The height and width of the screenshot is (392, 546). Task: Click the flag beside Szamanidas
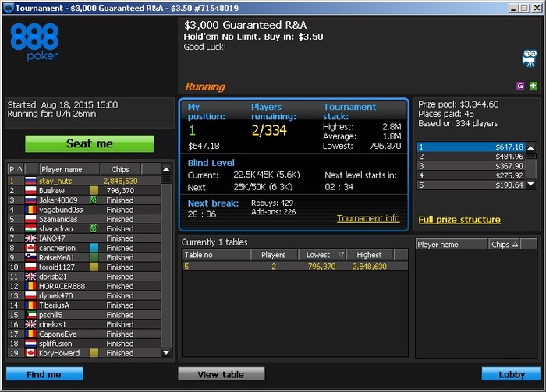point(30,219)
